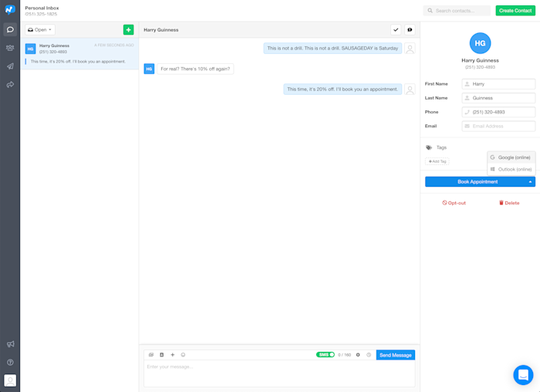Open the conversations inbox sidebar icon
The width and height of the screenshot is (540, 392).
[x=10, y=29]
